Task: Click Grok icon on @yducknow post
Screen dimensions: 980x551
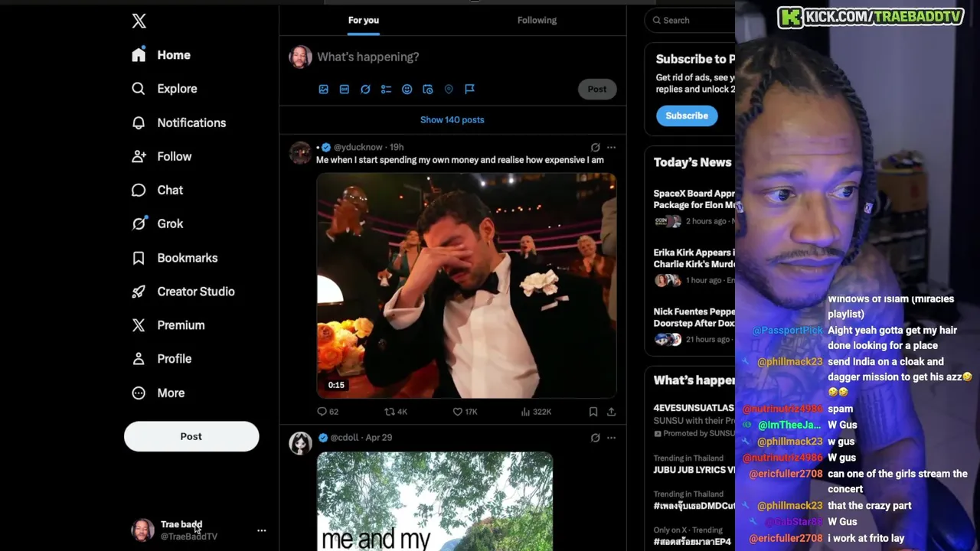Action: (x=595, y=147)
